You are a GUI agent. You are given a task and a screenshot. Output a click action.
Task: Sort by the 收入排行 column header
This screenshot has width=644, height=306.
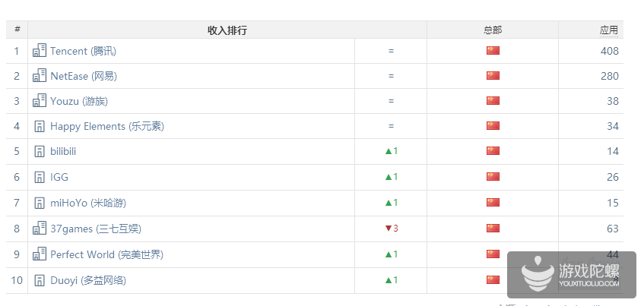click(x=227, y=30)
